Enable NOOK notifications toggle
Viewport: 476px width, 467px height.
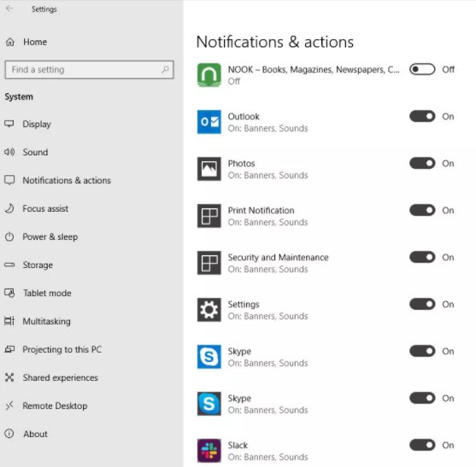[422, 69]
